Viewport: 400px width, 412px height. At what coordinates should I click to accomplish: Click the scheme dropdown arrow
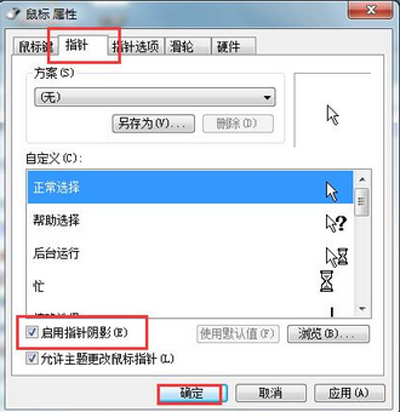[x=267, y=98]
